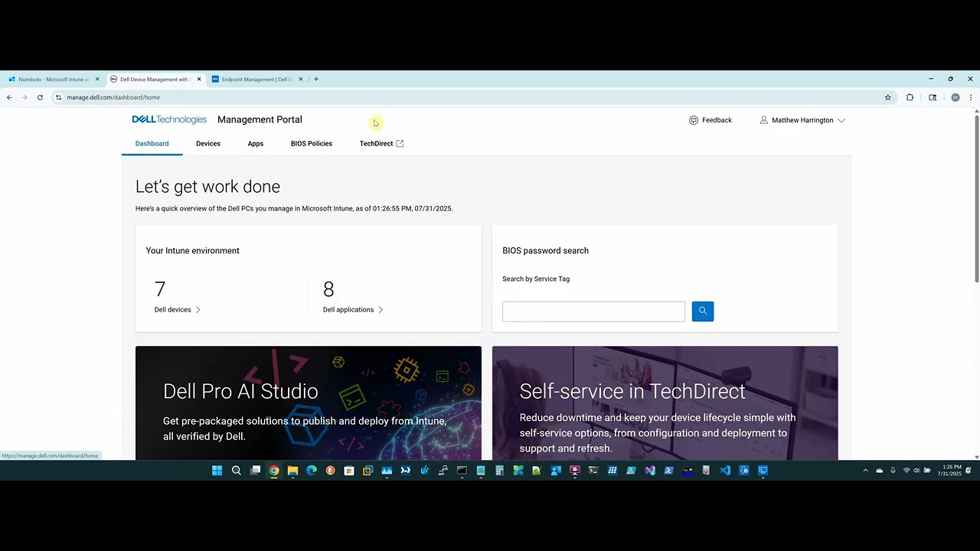Click the chevron next to Dell applications
The width and height of the screenshot is (980, 551).
tap(381, 310)
